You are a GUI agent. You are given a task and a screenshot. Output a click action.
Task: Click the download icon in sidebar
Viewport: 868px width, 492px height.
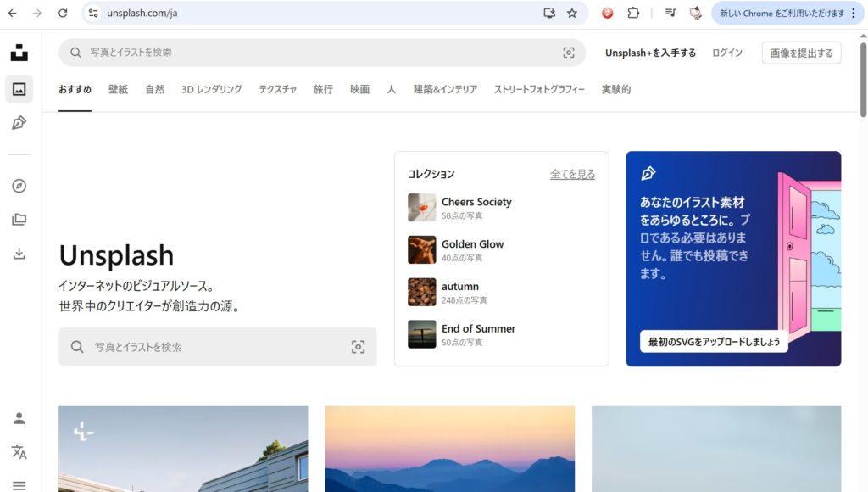(19, 254)
